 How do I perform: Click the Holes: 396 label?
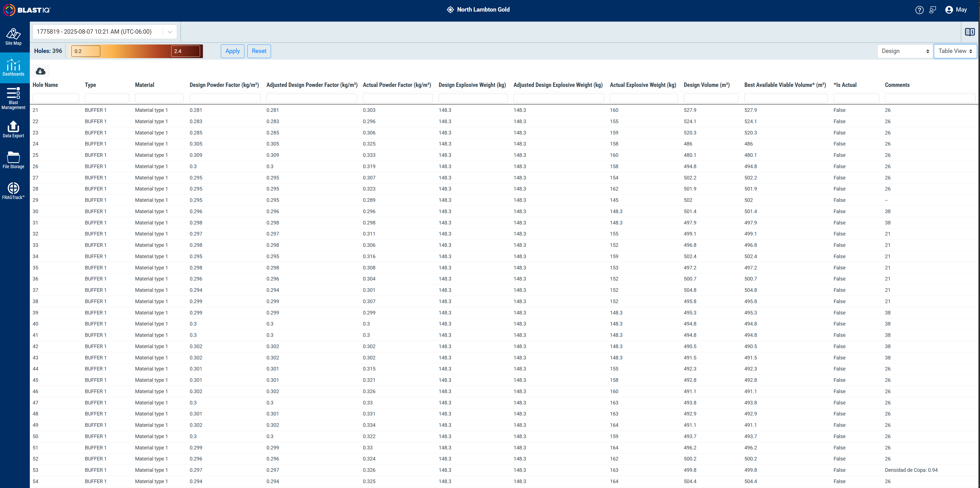48,51
